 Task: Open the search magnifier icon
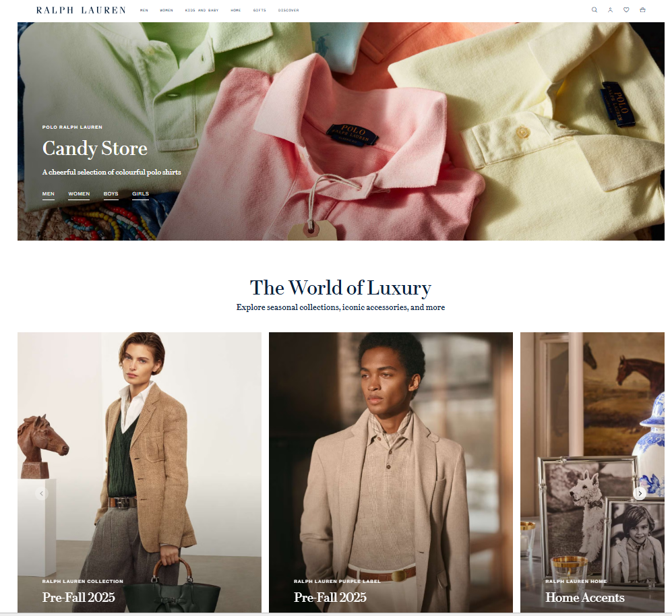point(594,10)
